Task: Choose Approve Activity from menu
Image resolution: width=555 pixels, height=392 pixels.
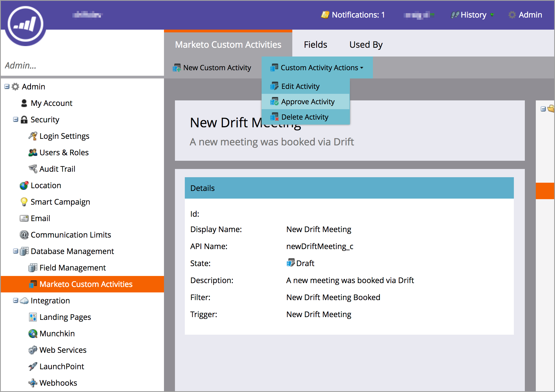Action: click(306, 101)
